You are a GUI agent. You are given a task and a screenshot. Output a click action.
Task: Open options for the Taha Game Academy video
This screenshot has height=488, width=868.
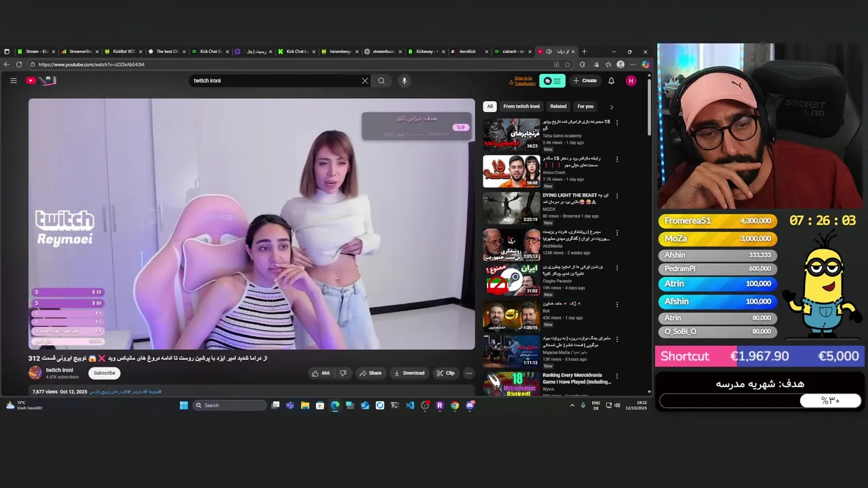coord(617,123)
